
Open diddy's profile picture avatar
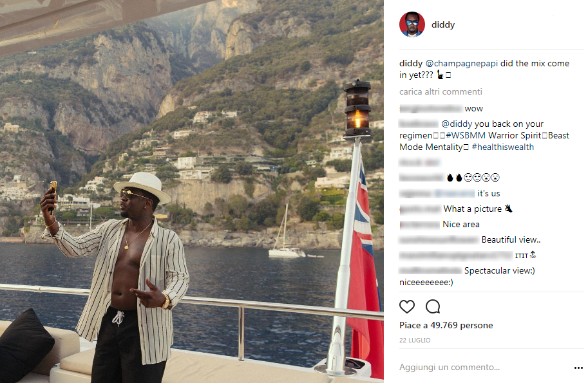coord(412,24)
